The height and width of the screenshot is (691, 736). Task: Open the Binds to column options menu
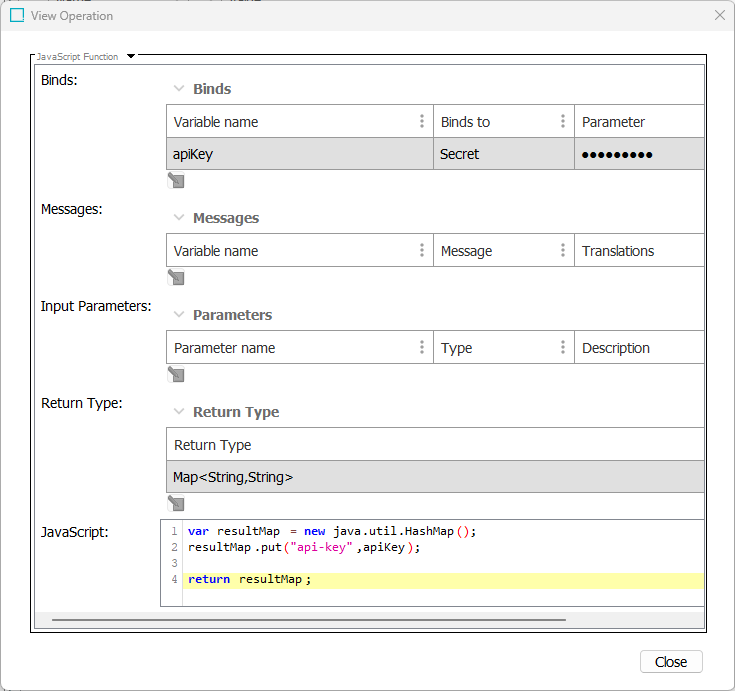point(563,122)
